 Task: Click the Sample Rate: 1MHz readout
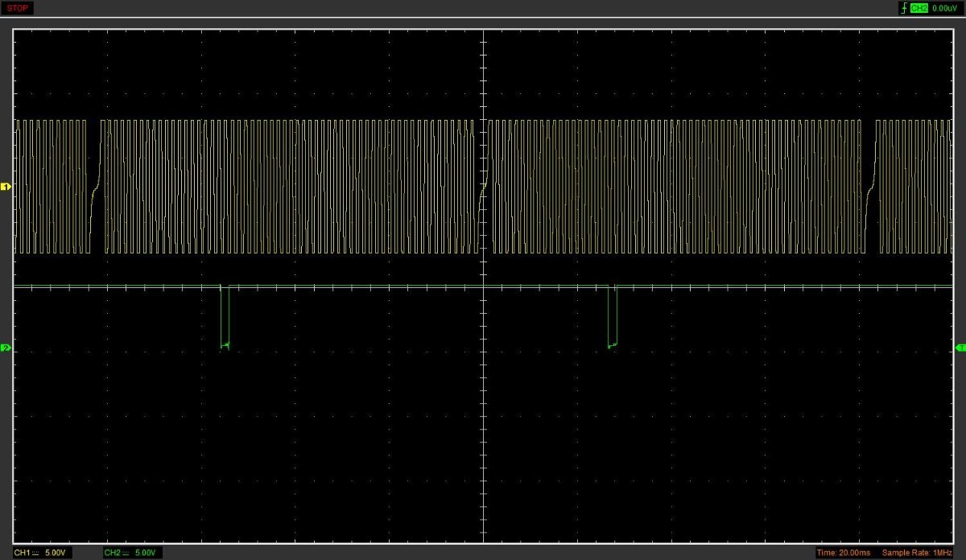[917, 553]
